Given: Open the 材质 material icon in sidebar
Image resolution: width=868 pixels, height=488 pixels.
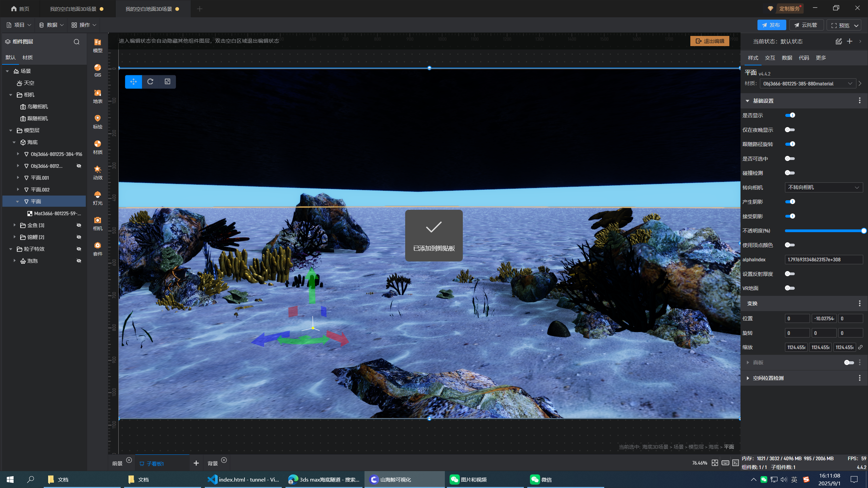Looking at the screenshot, I should point(98,147).
